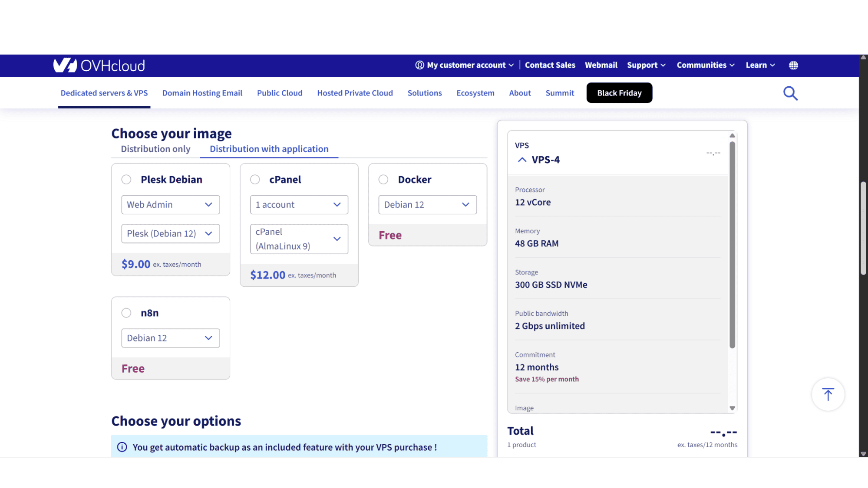Switch to Distribution only tab
Image resolution: width=868 pixels, height=488 pixels.
pyautogui.click(x=155, y=149)
